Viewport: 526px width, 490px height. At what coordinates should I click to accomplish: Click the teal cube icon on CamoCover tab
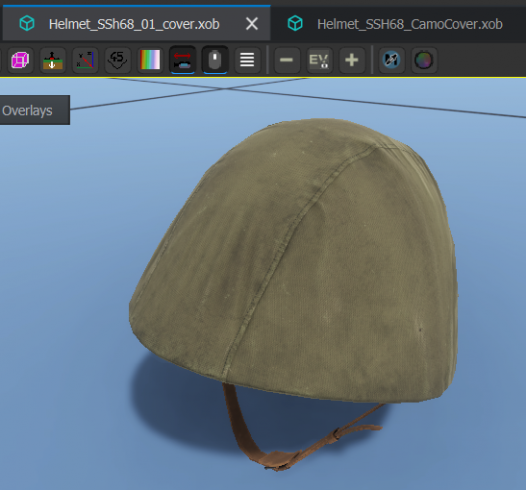[x=295, y=24]
